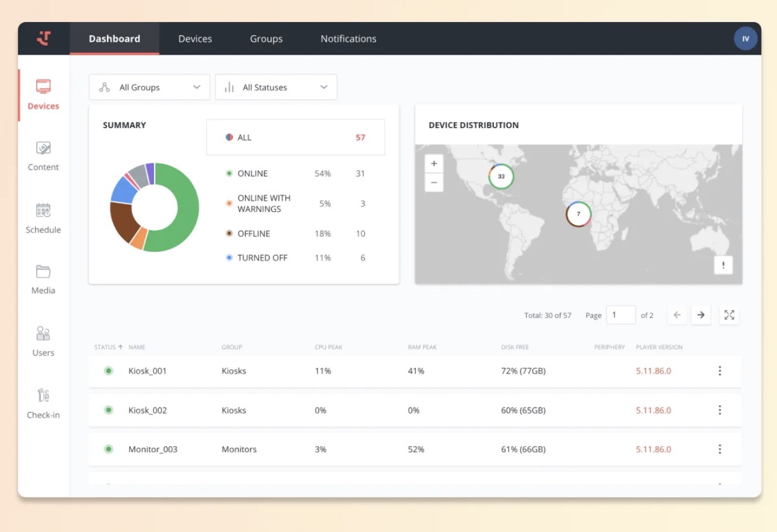This screenshot has width=777, height=532.
Task: Expand device table to fullscreen
Action: (729, 315)
